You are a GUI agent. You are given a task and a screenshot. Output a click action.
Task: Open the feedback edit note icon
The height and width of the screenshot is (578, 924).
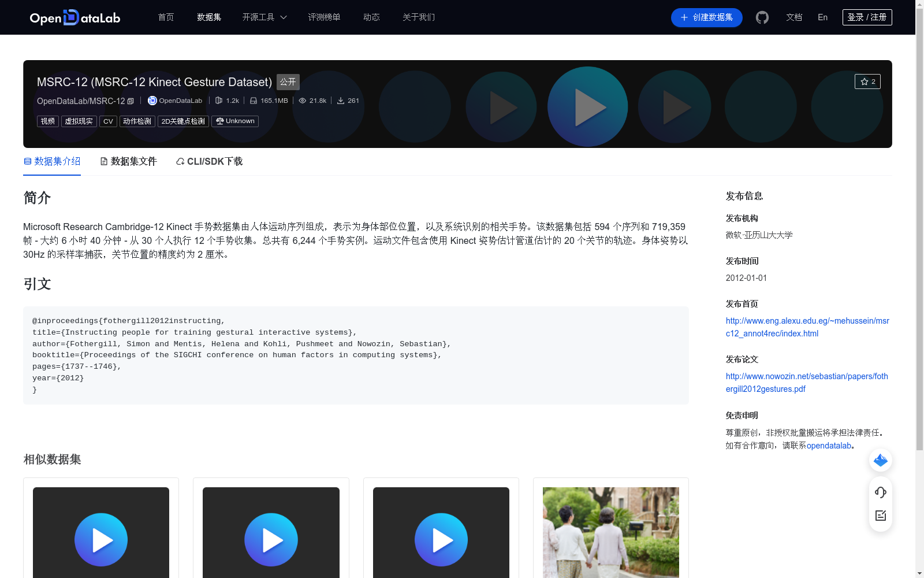(881, 516)
